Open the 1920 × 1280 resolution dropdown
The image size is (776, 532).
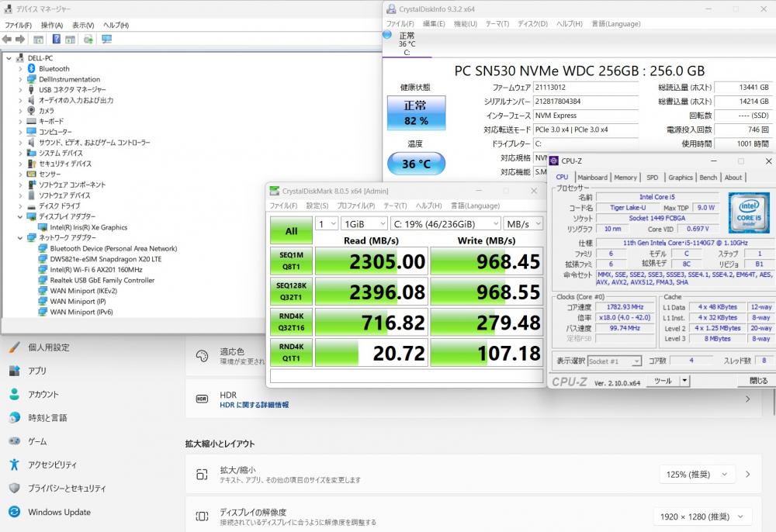pos(702,516)
